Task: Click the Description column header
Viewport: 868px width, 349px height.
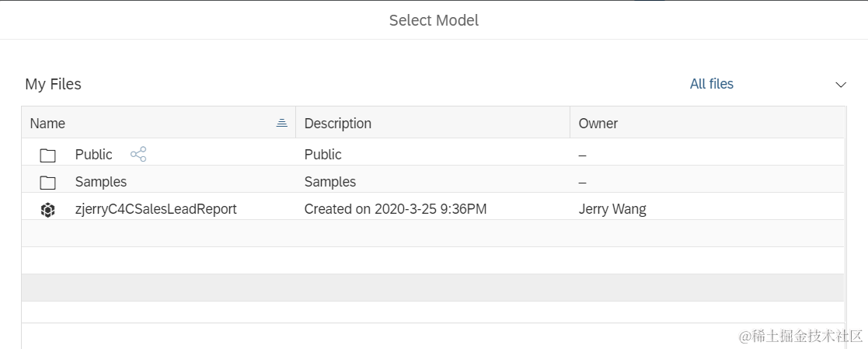Action: pyautogui.click(x=337, y=124)
